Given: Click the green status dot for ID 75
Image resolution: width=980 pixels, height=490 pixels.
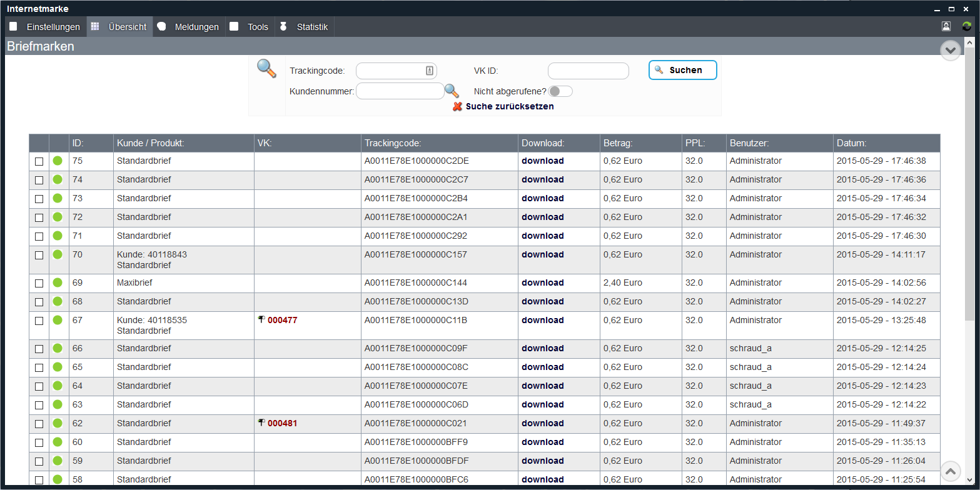Looking at the screenshot, I should (x=58, y=161).
